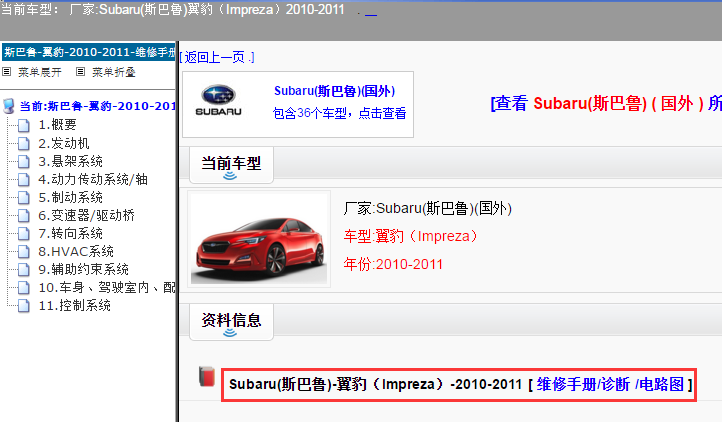Click page icon beside 3.悬架系统
Image resolution: width=722 pixels, height=422 pixels.
coord(23,162)
